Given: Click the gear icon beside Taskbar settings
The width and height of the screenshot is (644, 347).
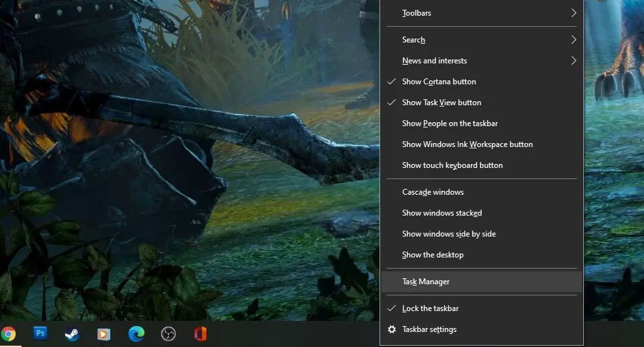Looking at the screenshot, I should [x=392, y=329].
